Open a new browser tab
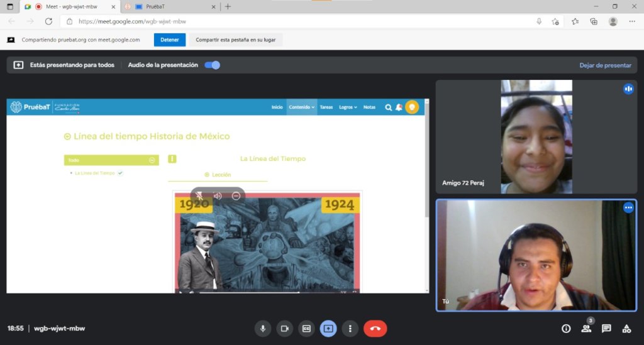The height and width of the screenshot is (345, 644). (228, 6)
